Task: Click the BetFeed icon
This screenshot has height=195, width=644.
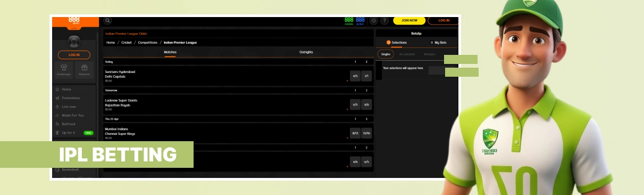Action: pyautogui.click(x=57, y=124)
